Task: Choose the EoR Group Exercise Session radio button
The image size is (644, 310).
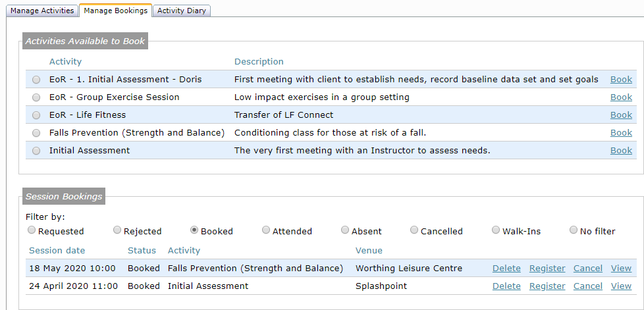Action: [x=36, y=97]
